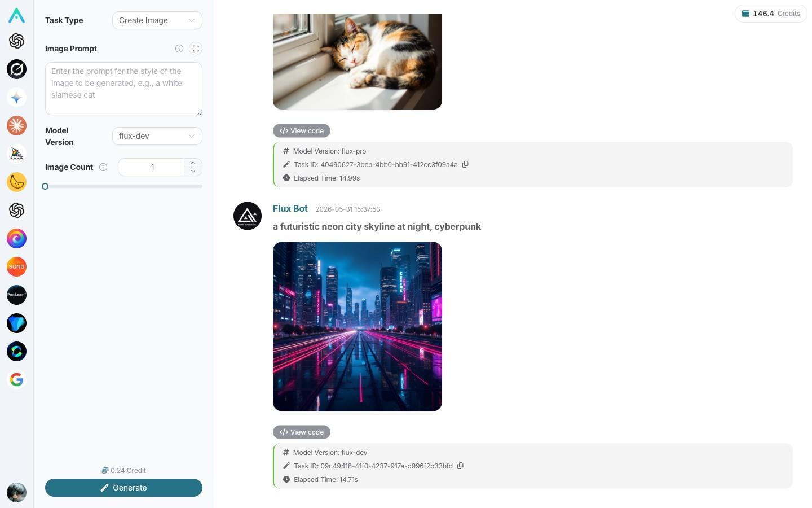The width and height of the screenshot is (812, 508).
Task: Click the Task ID 40490627 text
Action: [x=376, y=164]
